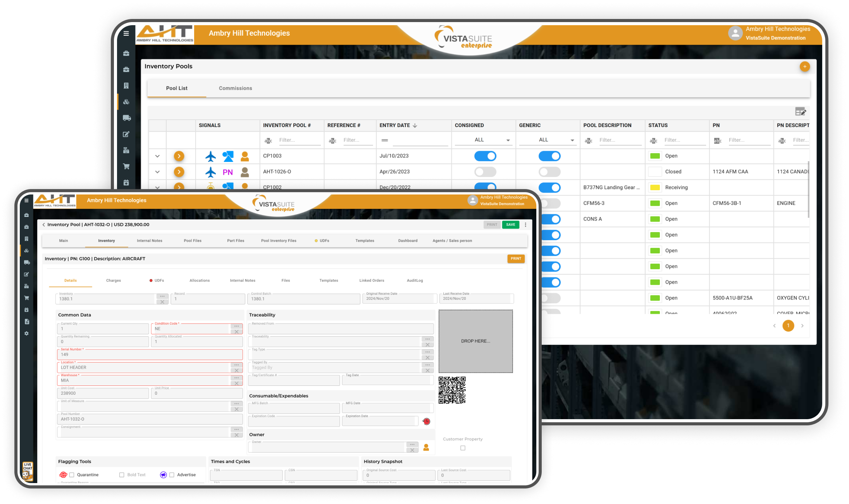Viewport: 849px width, 504px height.
Task: Open the Consigned ALL filter dropdown
Action: (x=483, y=140)
